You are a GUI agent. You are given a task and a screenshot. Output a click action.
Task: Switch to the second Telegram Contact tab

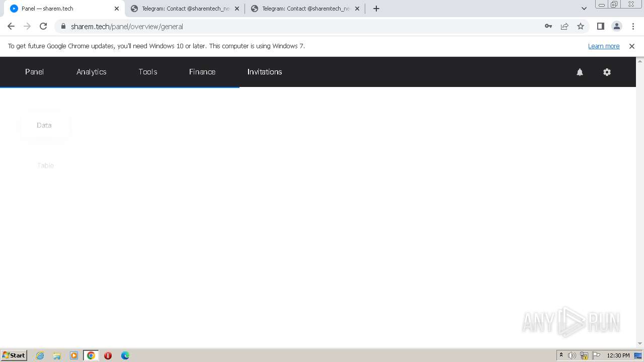point(305,9)
